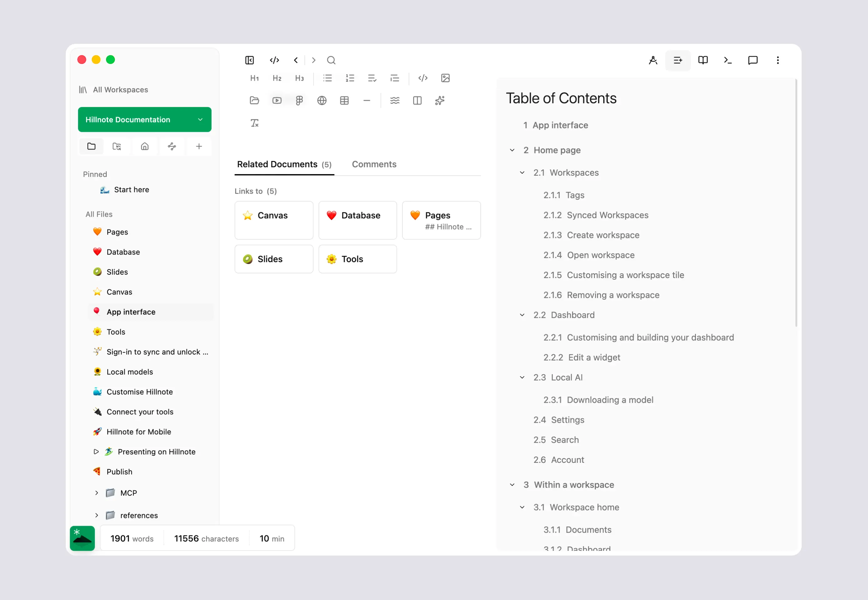Apply Heading 3 format

click(x=299, y=78)
